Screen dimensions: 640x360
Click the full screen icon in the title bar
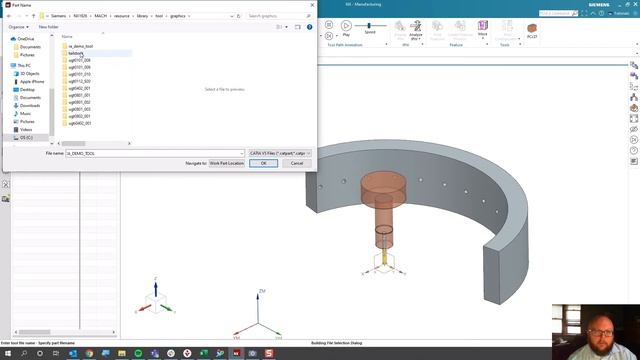click(585, 13)
